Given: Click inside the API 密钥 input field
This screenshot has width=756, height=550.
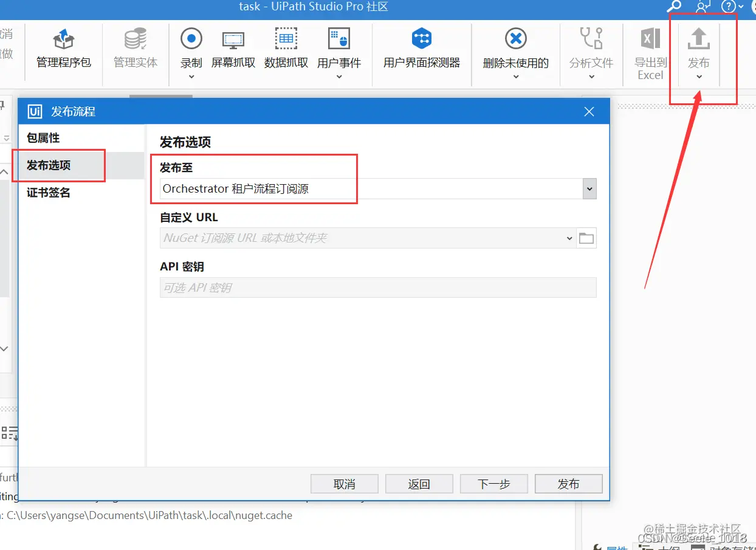Looking at the screenshot, I should 377,287.
